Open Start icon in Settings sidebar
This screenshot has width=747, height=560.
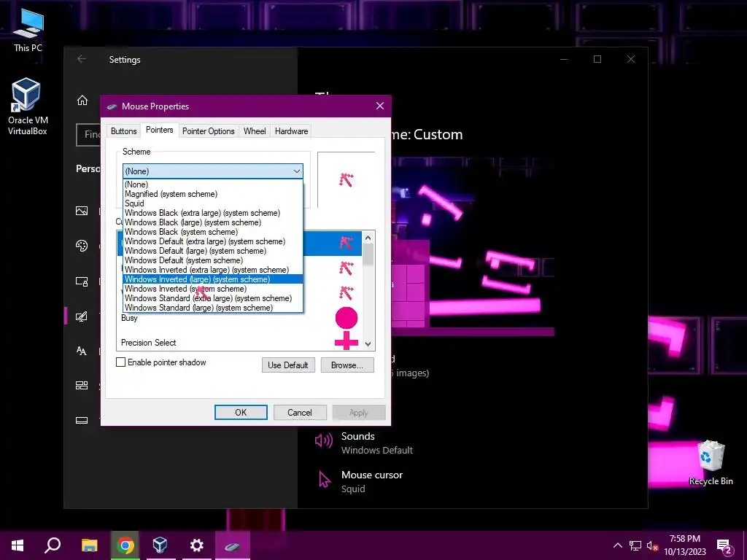[82, 385]
